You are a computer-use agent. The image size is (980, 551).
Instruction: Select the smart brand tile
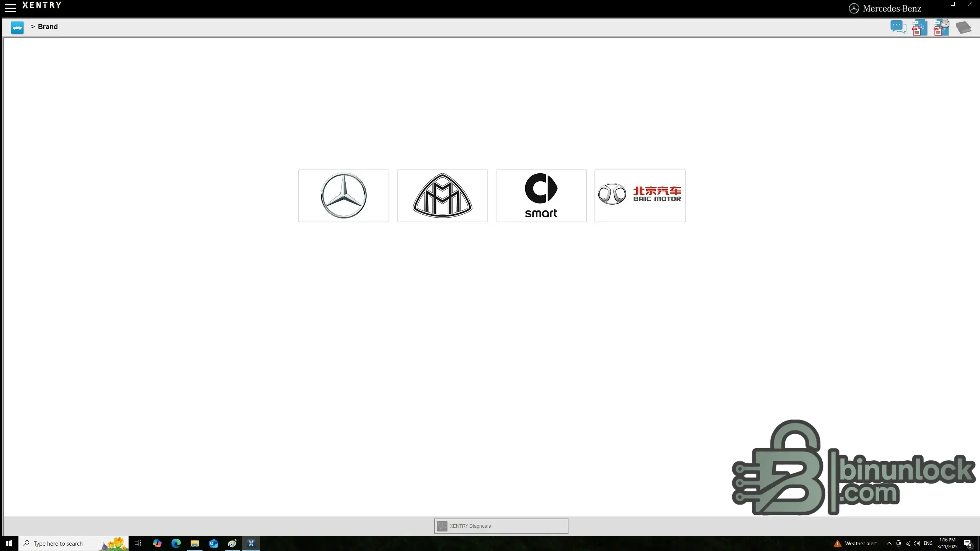click(x=541, y=196)
